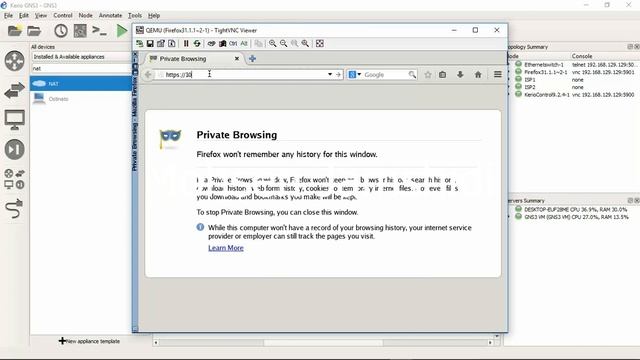This screenshot has width=640, height=360.
Task: Browse end devices monitor icon in sidebar
Action: click(15, 120)
